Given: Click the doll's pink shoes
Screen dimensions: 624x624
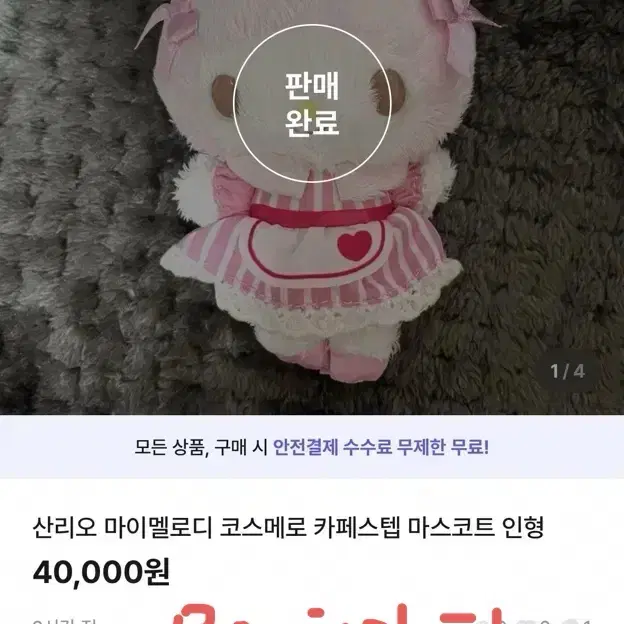Looking at the screenshot, I should pyautogui.click(x=338, y=364).
